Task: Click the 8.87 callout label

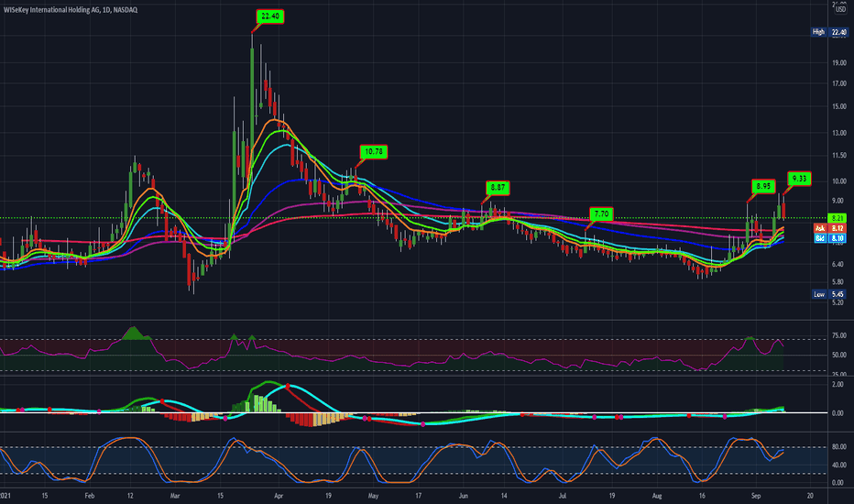Action: [498, 188]
